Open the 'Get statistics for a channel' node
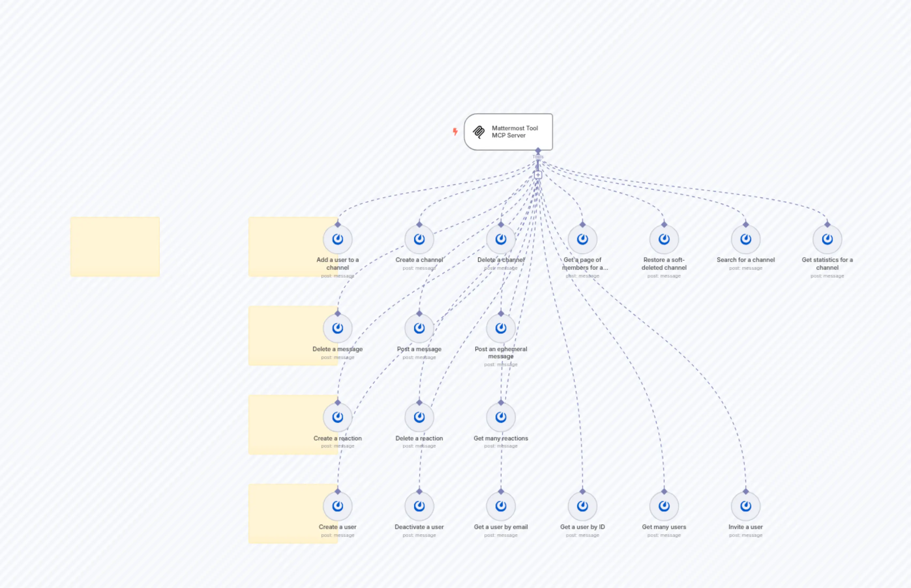 point(827,239)
